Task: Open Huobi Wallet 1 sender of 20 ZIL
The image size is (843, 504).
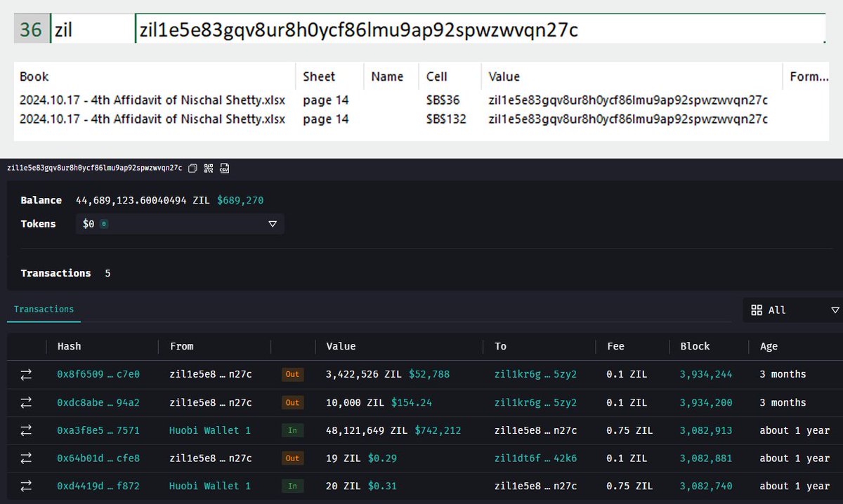Action: click(x=210, y=486)
